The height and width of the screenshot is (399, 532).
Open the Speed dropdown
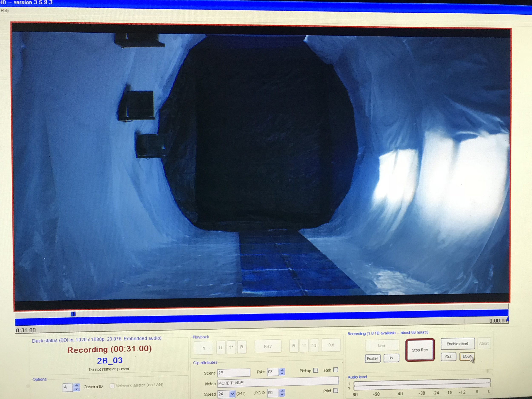[232, 394]
